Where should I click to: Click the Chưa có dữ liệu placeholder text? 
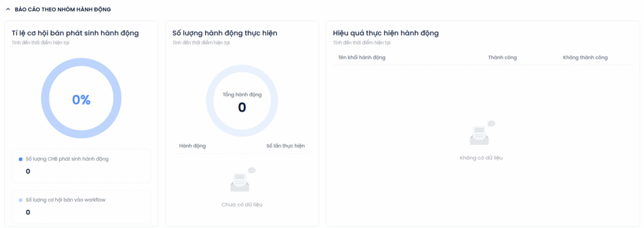tap(242, 205)
